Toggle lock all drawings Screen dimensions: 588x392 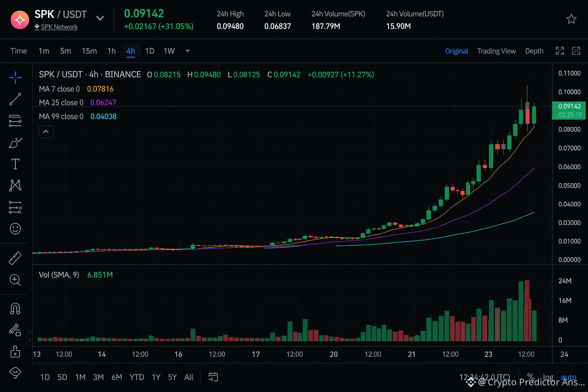pos(15,351)
